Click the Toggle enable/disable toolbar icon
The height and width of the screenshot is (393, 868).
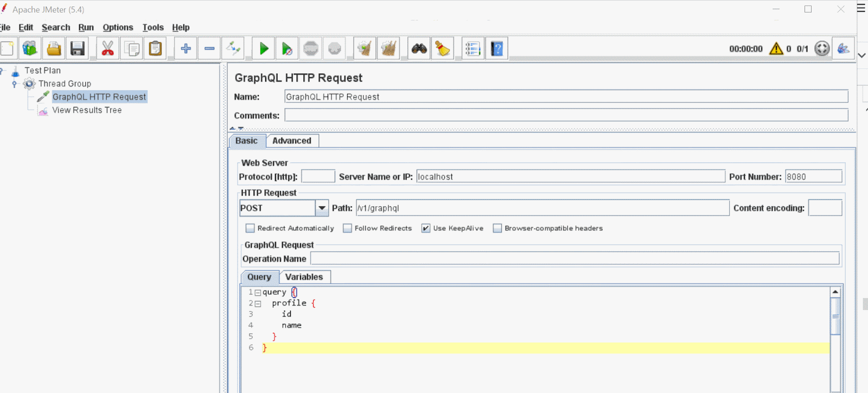click(x=233, y=49)
